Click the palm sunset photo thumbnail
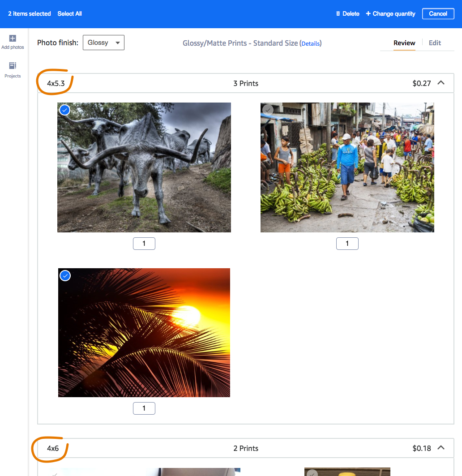 point(144,333)
